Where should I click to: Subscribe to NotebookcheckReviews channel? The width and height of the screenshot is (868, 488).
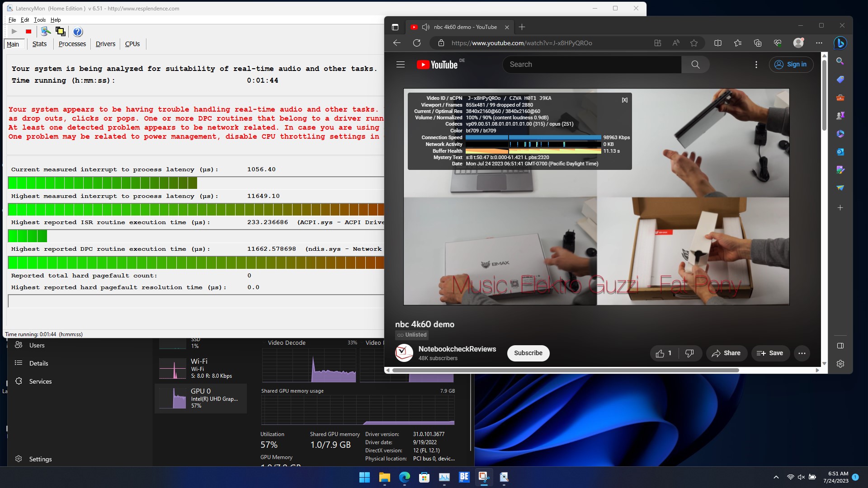[x=528, y=353]
